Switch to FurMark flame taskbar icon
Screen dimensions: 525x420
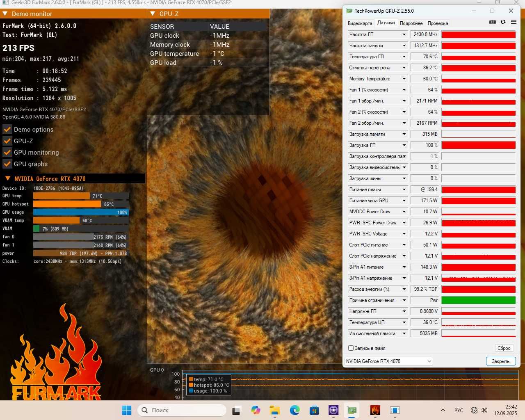click(x=375, y=410)
